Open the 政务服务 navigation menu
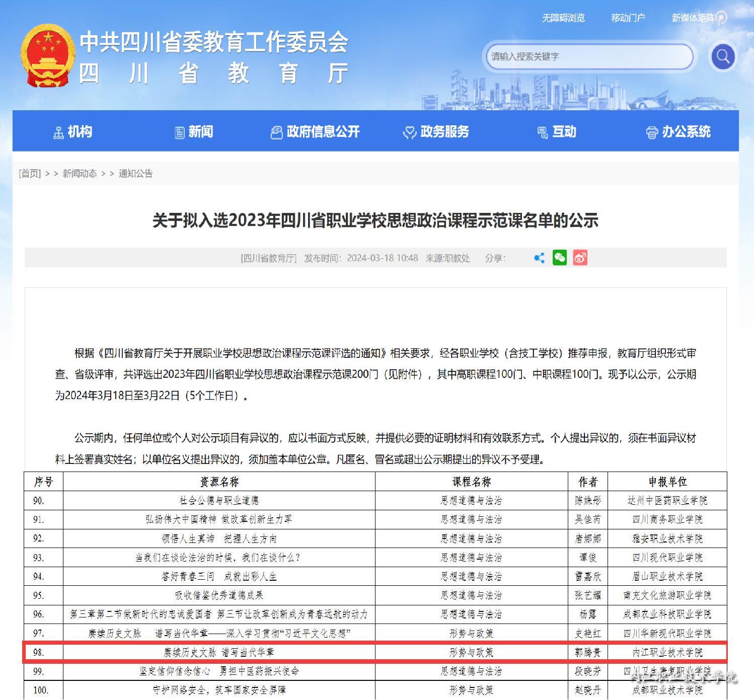The image size is (754, 700). pos(436,132)
